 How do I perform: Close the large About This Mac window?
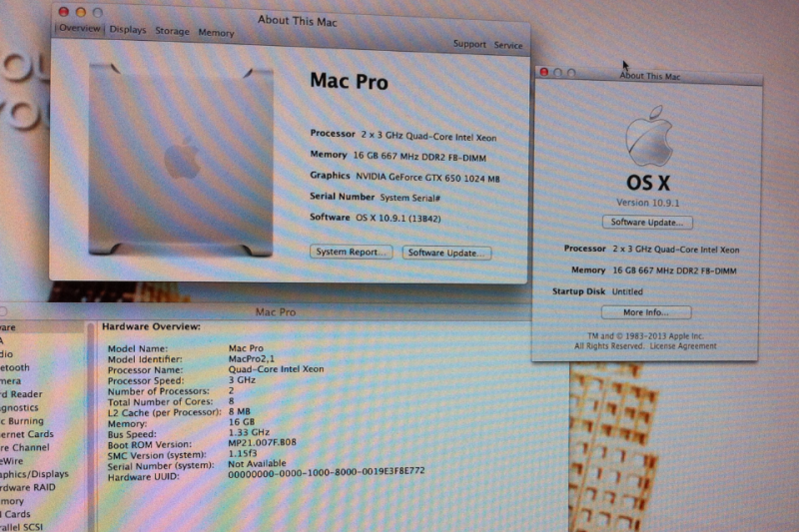pyautogui.click(x=64, y=11)
